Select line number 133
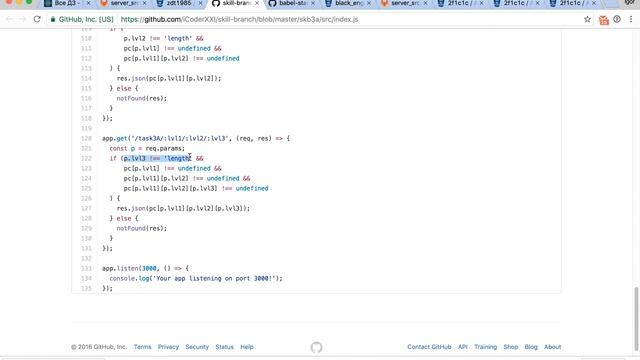The height and width of the screenshot is (360, 640). coord(87,268)
